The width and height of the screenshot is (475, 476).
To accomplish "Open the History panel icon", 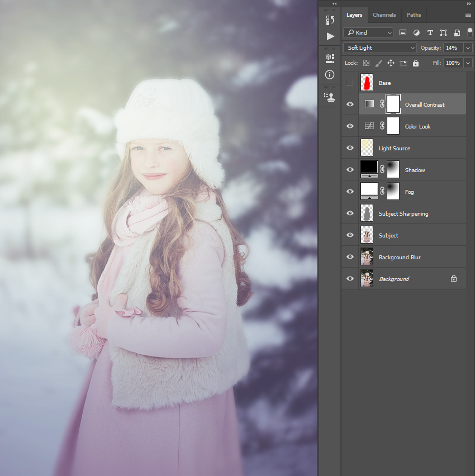I will [330, 20].
